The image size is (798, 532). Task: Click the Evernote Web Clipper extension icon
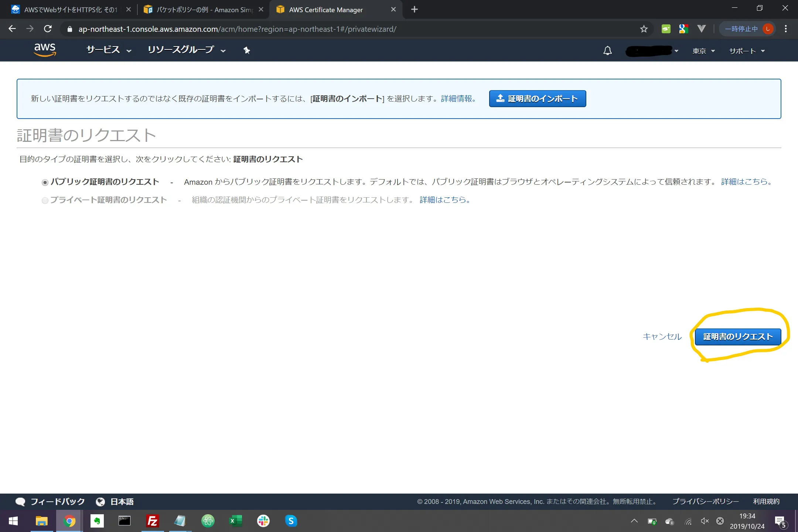666,29
